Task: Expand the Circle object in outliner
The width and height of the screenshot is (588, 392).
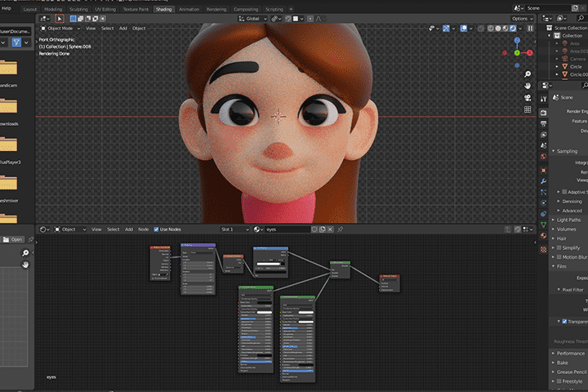Action: 557,67
